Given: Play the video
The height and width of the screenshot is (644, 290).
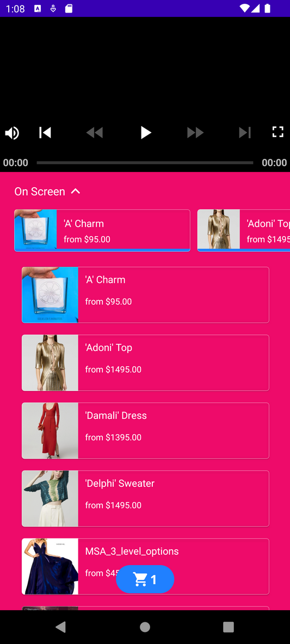Looking at the screenshot, I should coord(145,133).
